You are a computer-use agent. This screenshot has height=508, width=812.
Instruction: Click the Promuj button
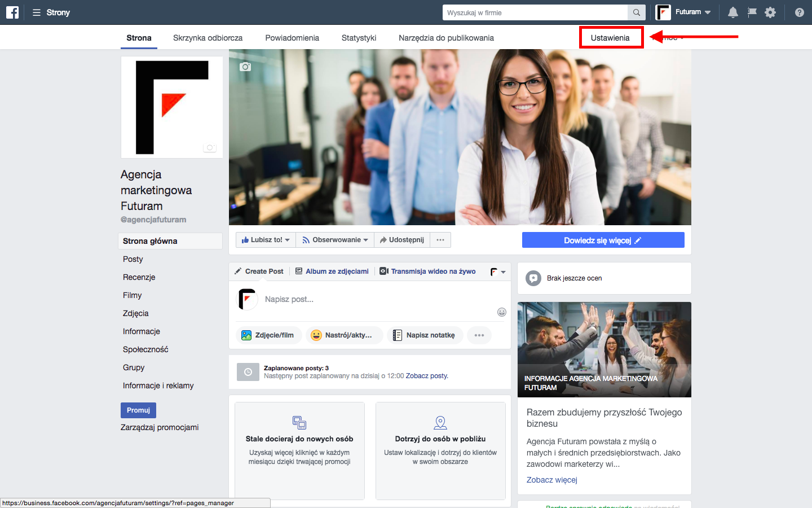pyautogui.click(x=138, y=410)
